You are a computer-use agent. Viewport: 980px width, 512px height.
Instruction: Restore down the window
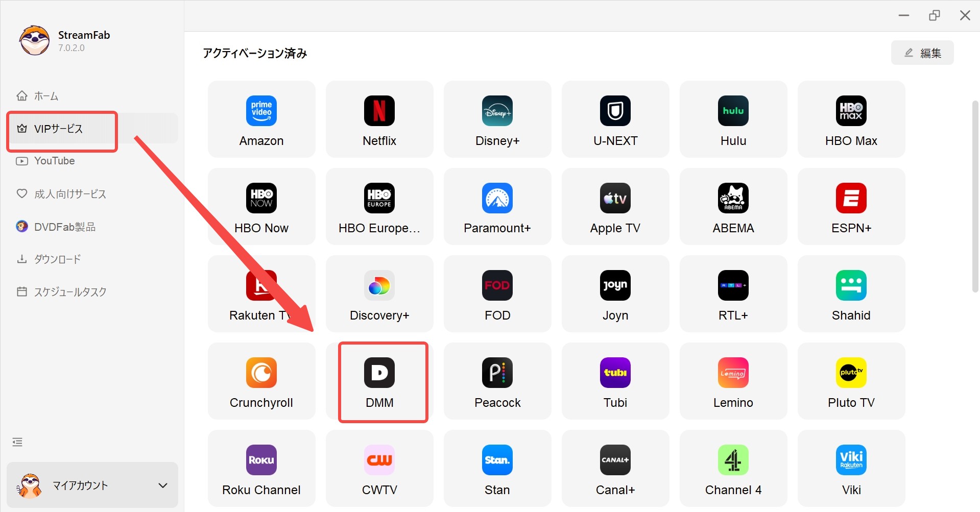935,15
